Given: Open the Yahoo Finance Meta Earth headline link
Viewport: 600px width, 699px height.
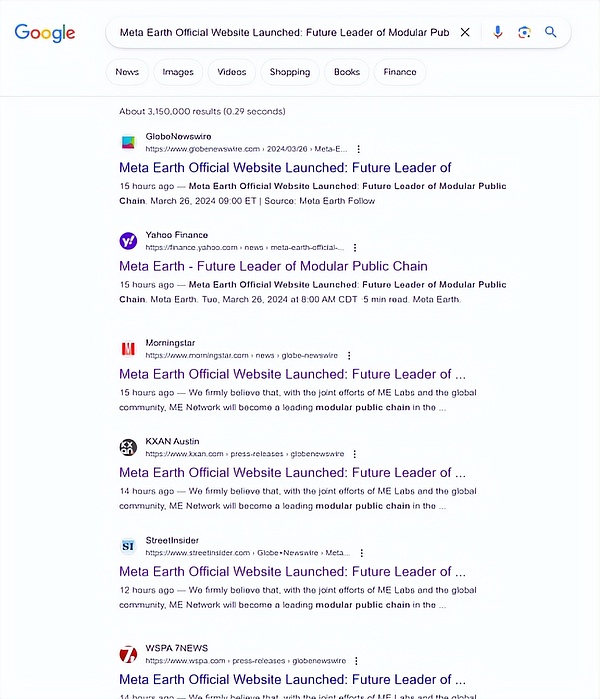Looking at the screenshot, I should tap(273, 266).
